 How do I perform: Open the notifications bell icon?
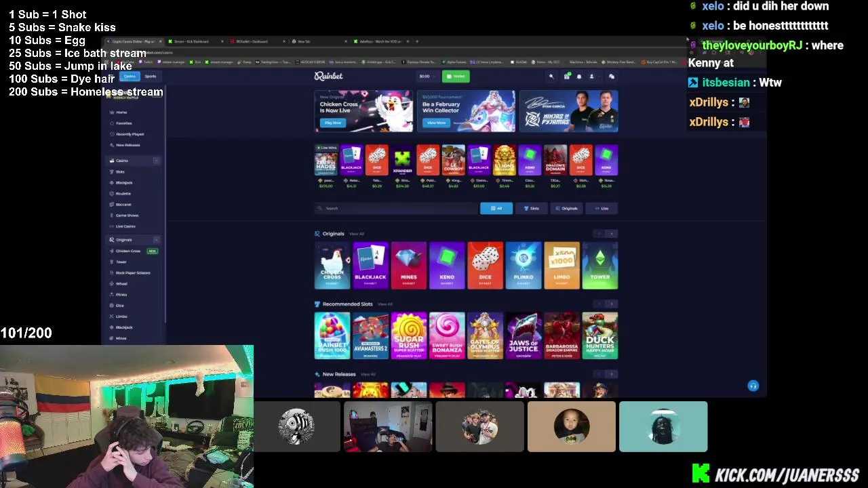pos(579,77)
